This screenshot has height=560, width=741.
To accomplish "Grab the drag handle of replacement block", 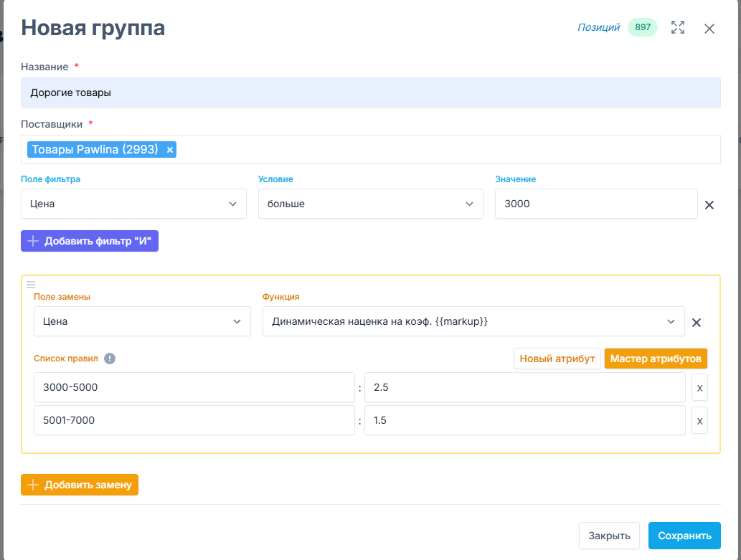I will click(31, 285).
